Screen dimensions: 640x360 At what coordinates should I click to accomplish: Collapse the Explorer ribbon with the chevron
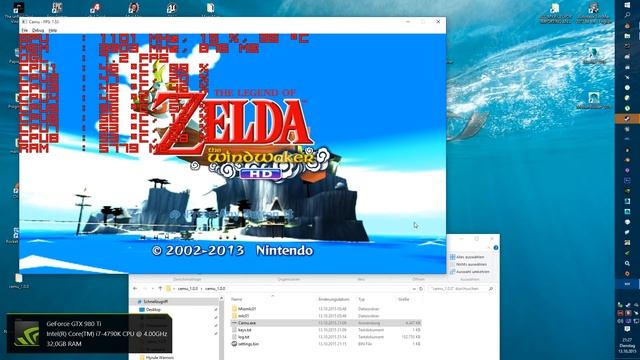pos(489,248)
